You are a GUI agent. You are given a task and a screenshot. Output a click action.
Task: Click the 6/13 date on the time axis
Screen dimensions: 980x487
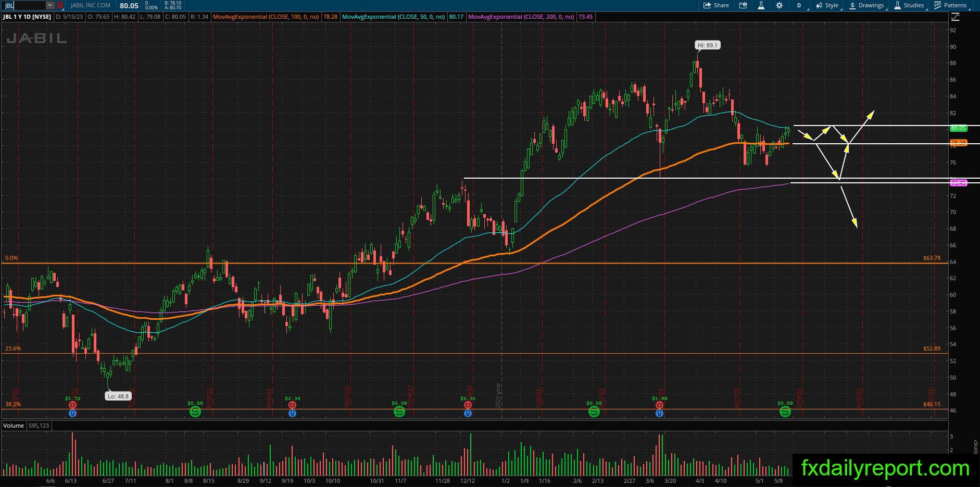71,481
